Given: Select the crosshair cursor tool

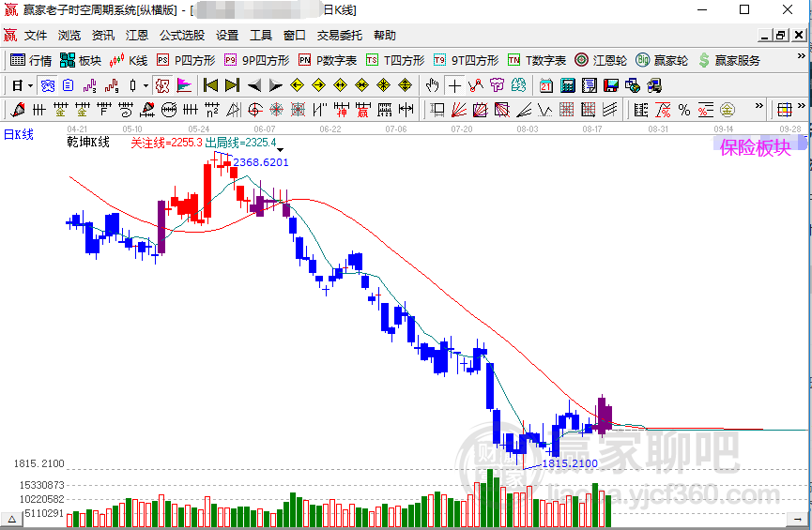Looking at the screenshot, I should 454,85.
